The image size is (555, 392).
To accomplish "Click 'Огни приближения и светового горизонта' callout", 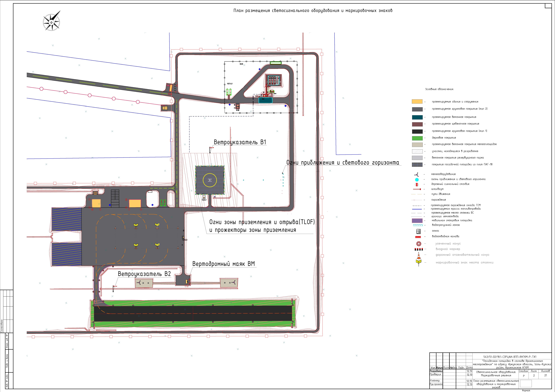I will point(343,163).
